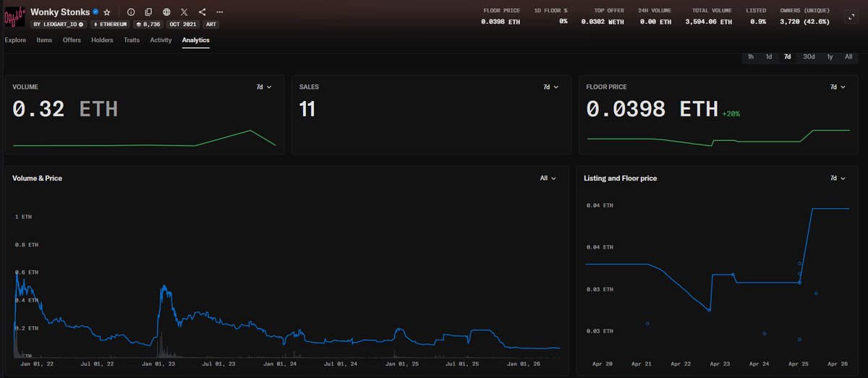Click the ETHEREUM chain badge
The image size is (868, 378).
click(x=111, y=24)
